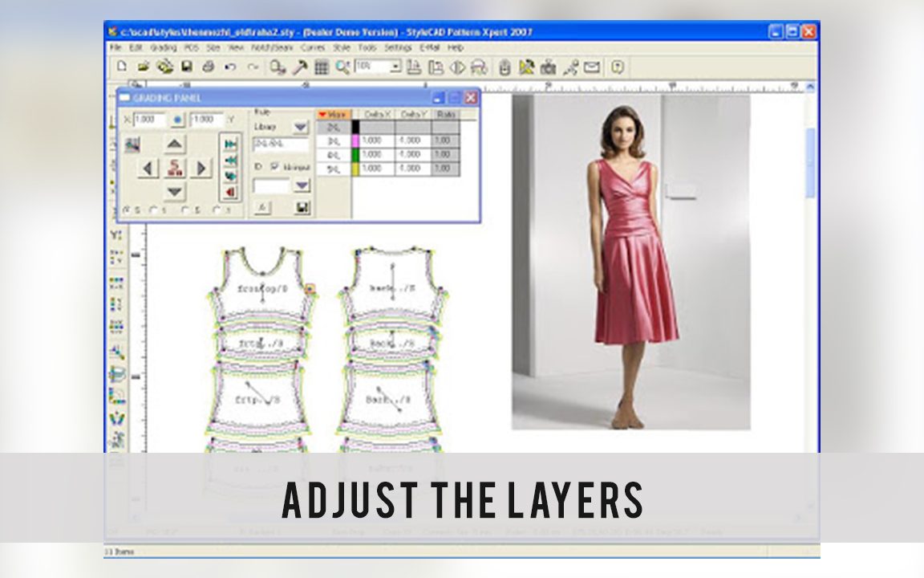This screenshot has width=924, height=578.
Task: Open the Settings menu
Action: 398,48
